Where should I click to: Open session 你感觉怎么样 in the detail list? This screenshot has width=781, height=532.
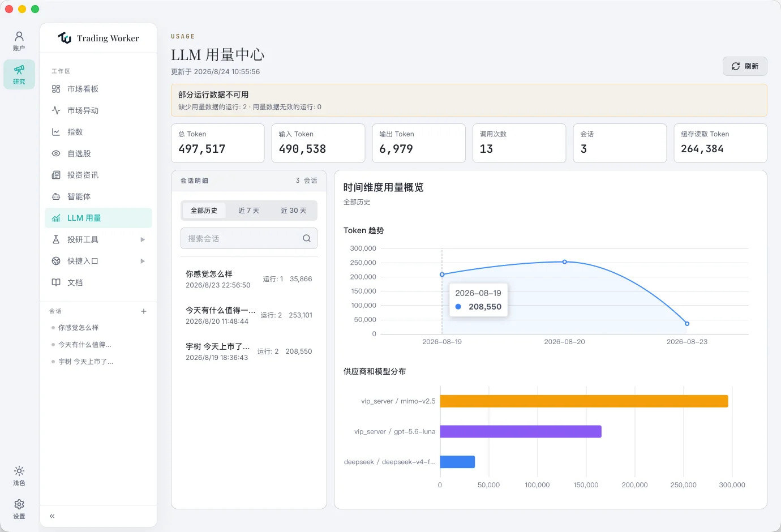249,279
